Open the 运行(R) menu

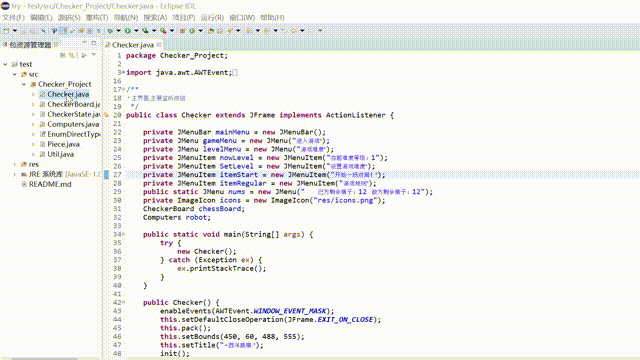pos(212,18)
